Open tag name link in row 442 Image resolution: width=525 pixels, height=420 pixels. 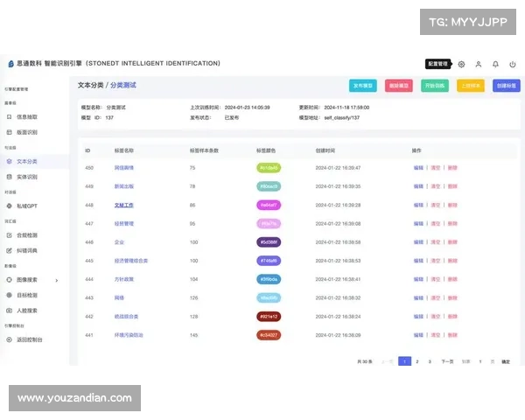tap(126, 317)
